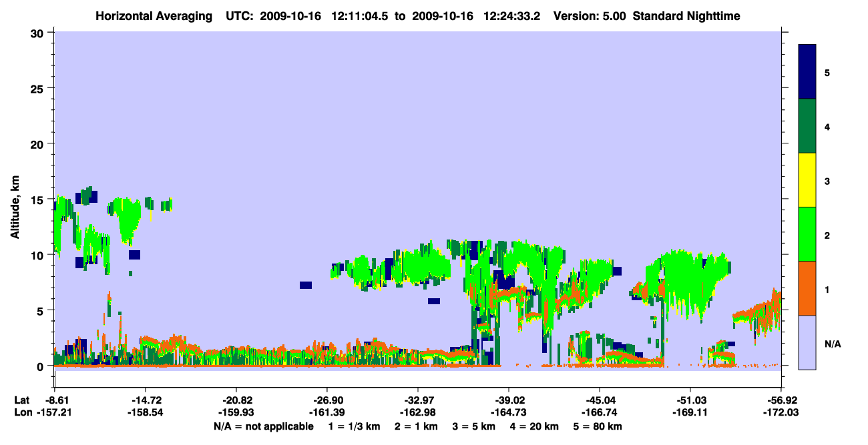868x445 pixels.
Task: Click the latitude label -26.90
Action: (327, 400)
